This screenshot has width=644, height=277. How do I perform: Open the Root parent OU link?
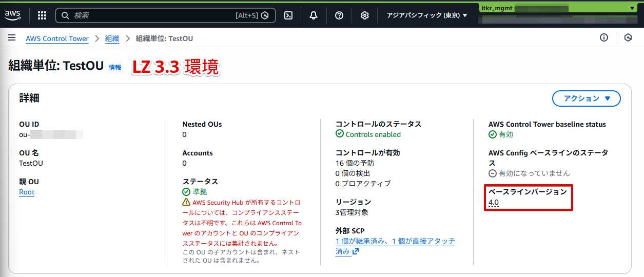pos(27,192)
